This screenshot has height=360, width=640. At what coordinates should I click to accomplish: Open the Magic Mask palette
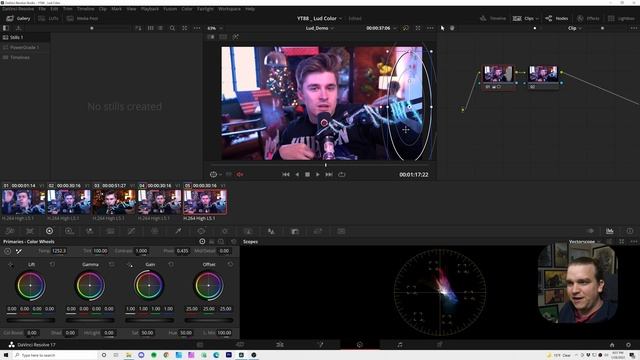(248, 231)
